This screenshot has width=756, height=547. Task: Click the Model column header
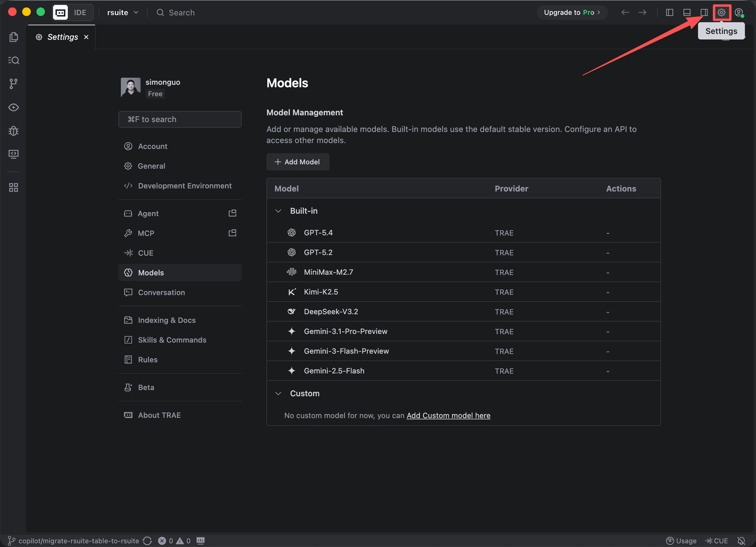(287, 189)
